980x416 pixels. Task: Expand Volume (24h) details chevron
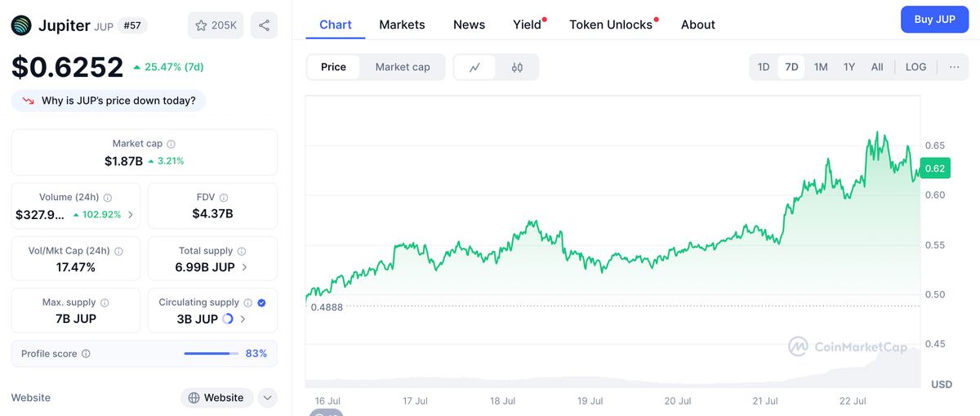131,215
